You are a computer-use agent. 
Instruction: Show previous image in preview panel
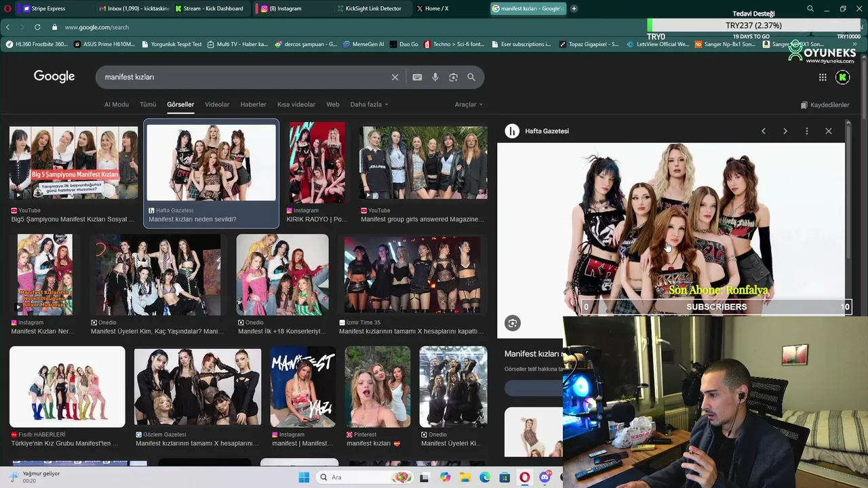[x=764, y=131]
